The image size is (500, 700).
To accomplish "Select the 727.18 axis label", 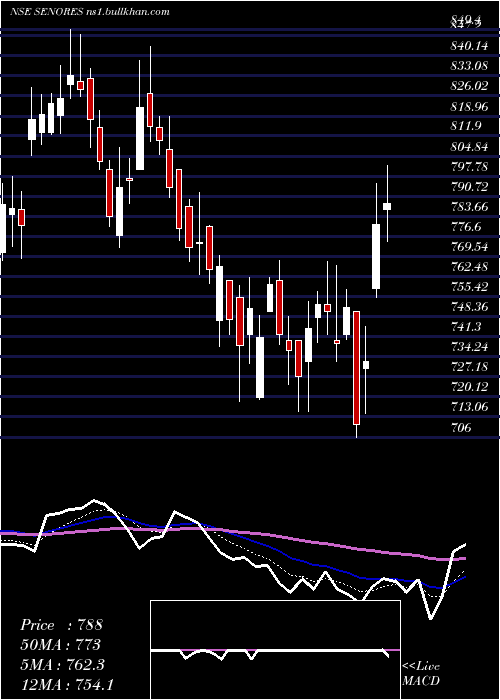I will [x=469, y=367].
